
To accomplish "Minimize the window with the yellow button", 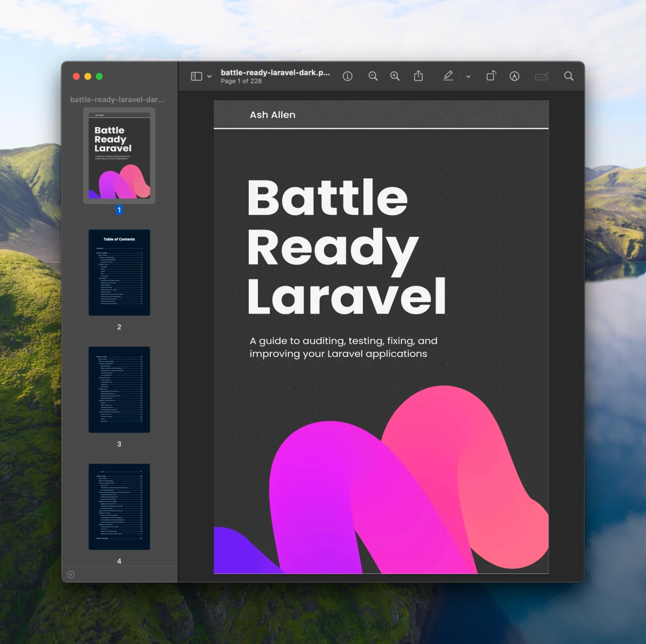I will point(88,76).
